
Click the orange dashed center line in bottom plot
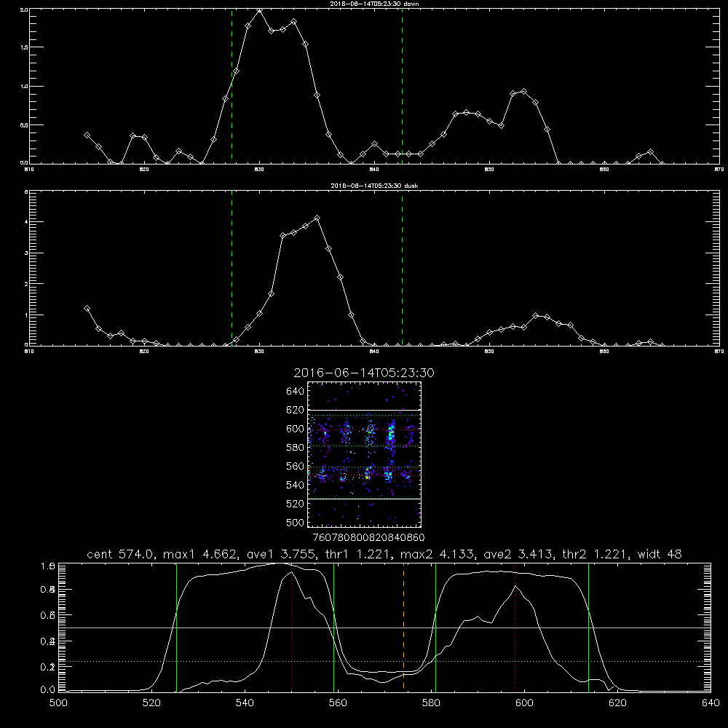tap(403, 627)
